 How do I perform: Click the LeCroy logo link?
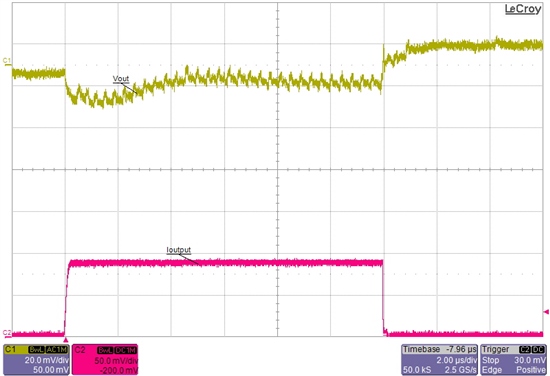point(523,9)
